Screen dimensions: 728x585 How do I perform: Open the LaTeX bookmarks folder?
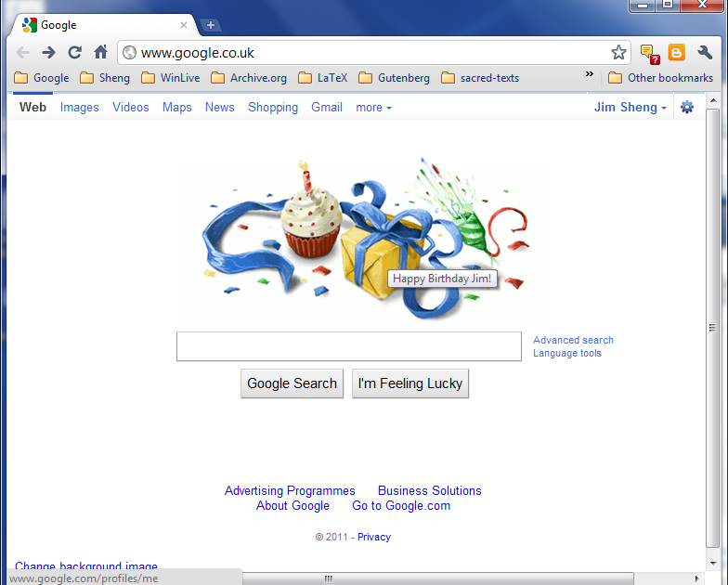[323, 78]
